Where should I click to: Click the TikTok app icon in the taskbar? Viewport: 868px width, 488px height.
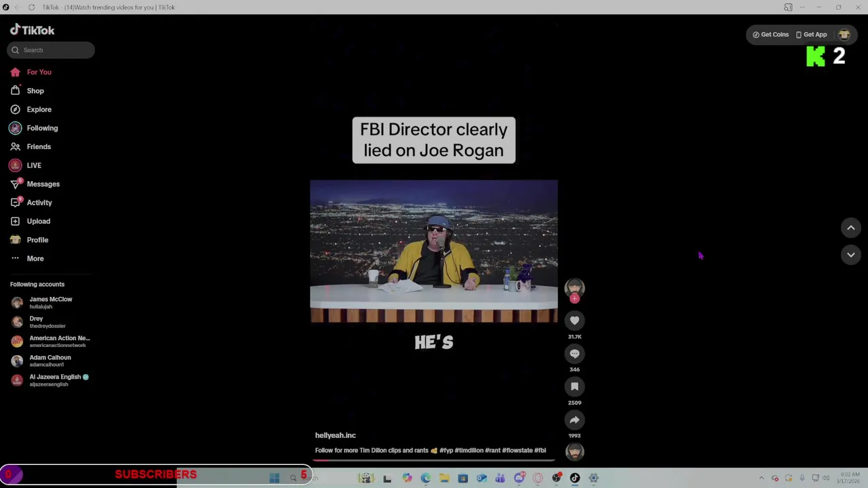coord(574,478)
